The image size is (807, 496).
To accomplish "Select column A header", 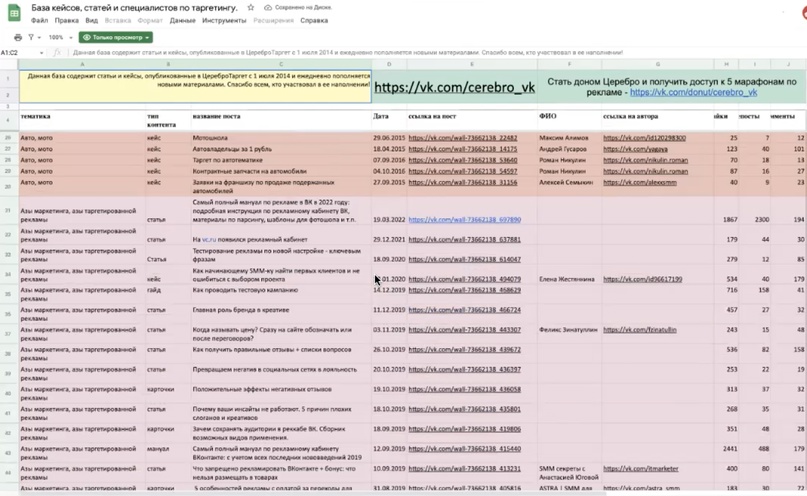I will tap(82, 64).
